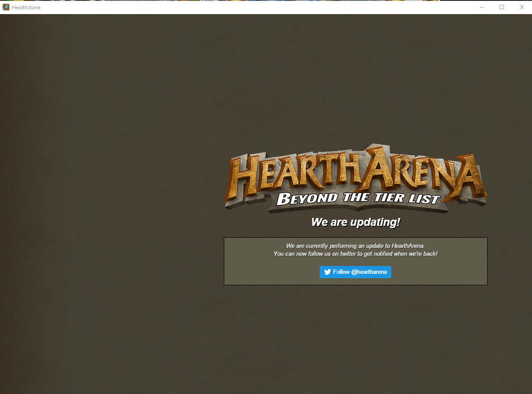Viewport: 532px width, 394px height.
Task: Click 'We are currently performing an update' text
Action: (x=355, y=246)
